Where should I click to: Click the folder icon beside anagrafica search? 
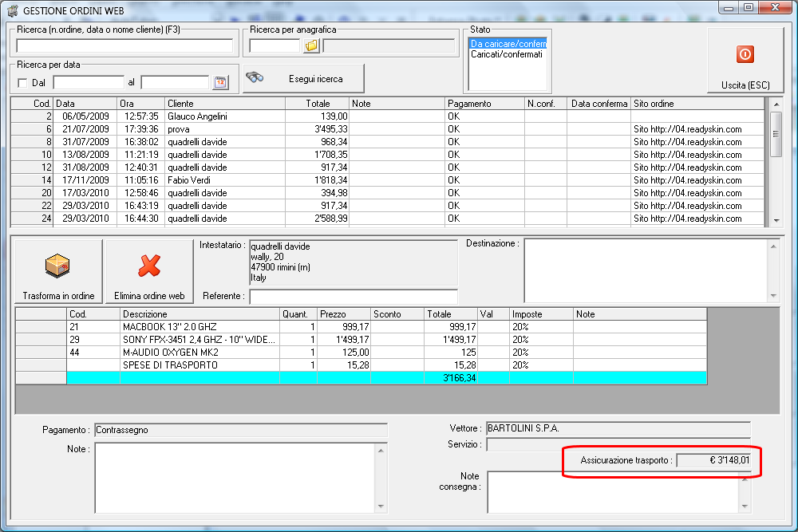click(311, 45)
